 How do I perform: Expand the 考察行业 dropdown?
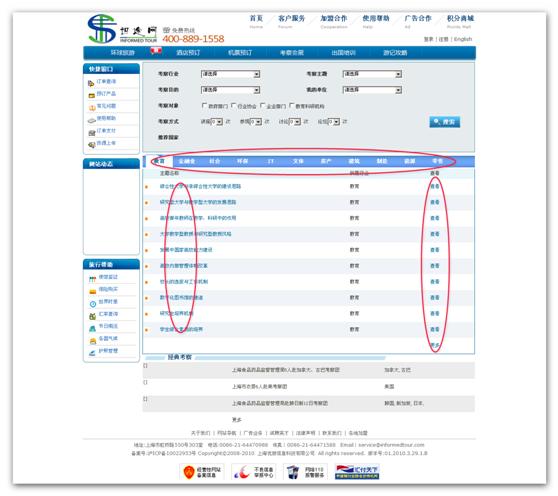pos(231,74)
